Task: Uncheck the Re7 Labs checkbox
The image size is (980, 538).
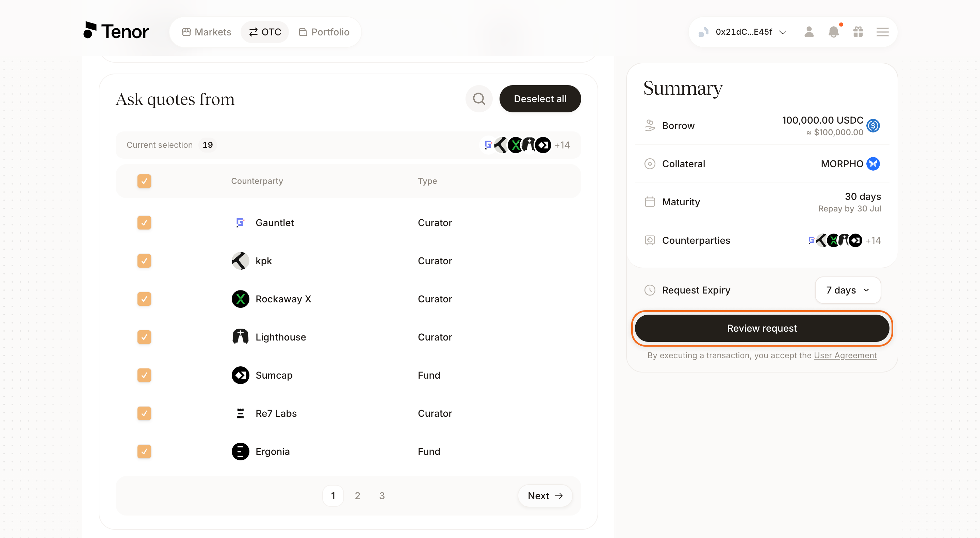Action: pos(144,413)
